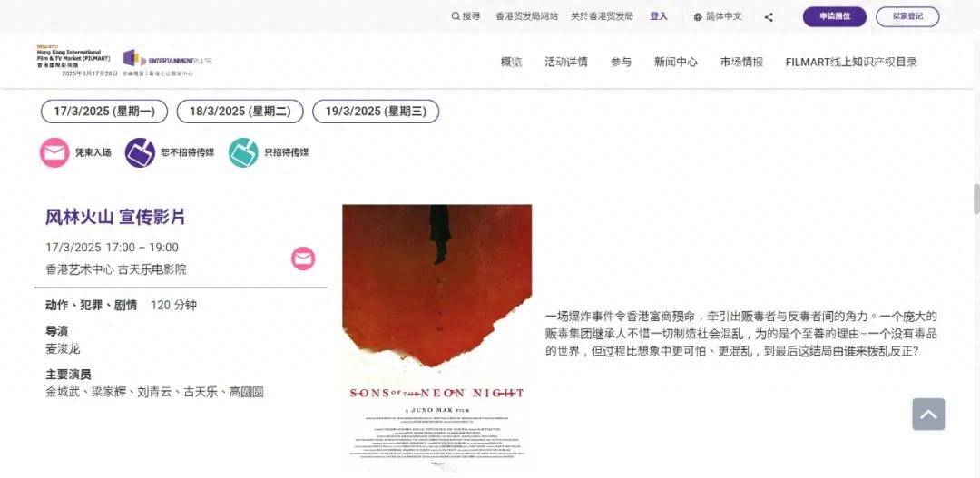
Task: Open the share icon in top bar
Action: tap(769, 17)
